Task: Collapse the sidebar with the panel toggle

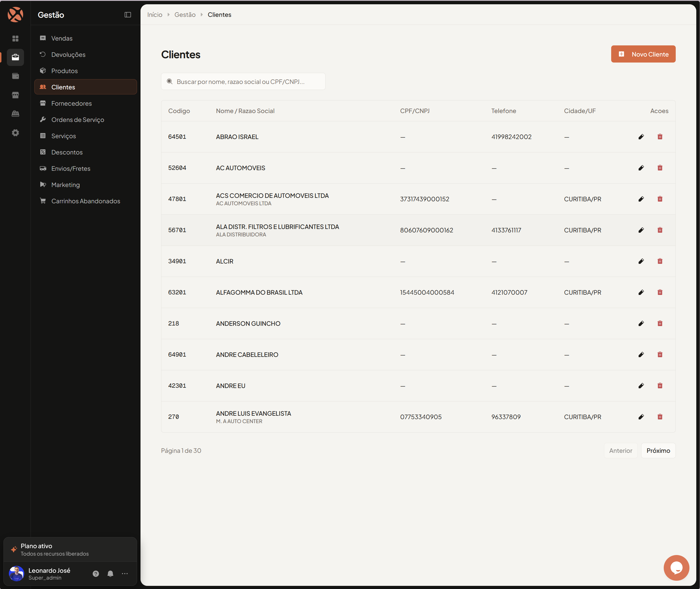Action: [x=128, y=15]
